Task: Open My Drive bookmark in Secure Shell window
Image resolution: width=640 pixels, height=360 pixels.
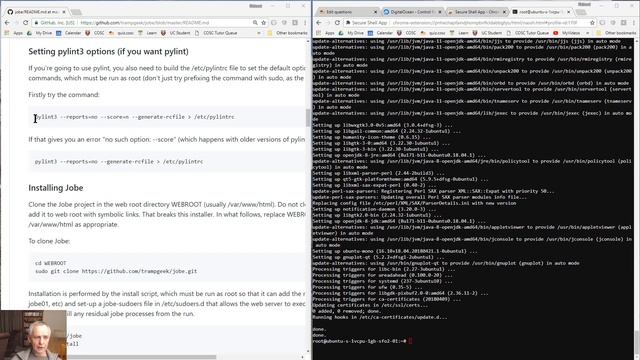Action: point(352,33)
